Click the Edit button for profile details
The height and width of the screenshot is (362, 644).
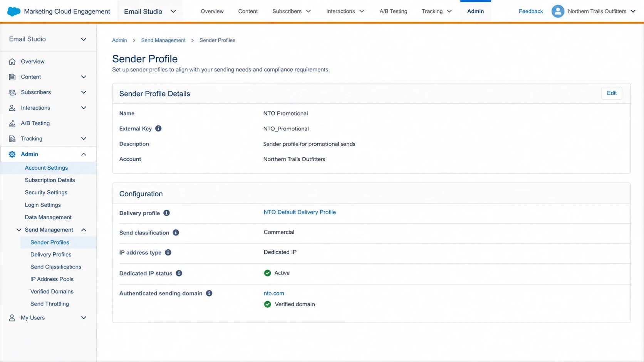coord(612,93)
